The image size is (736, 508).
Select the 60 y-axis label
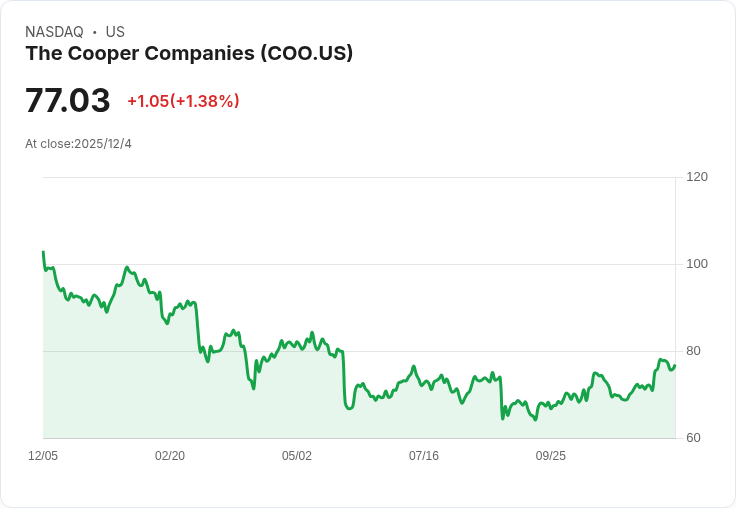(693, 438)
